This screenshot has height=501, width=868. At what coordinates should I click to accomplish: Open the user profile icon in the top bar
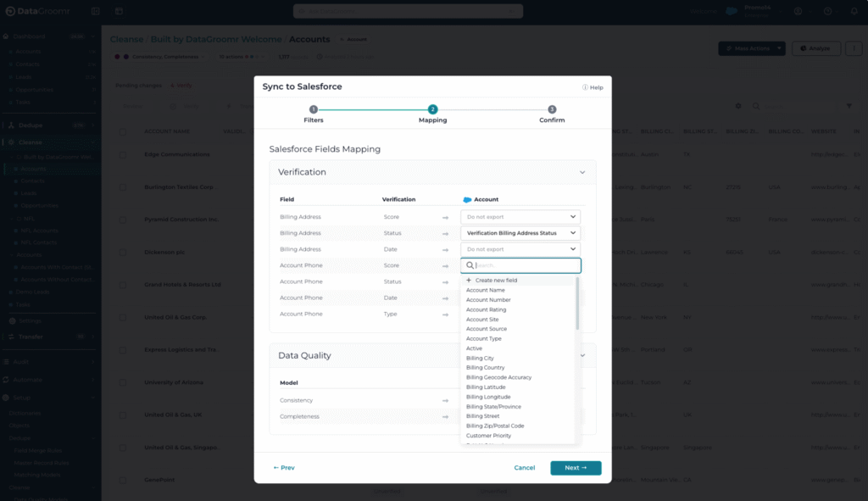[798, 11]
